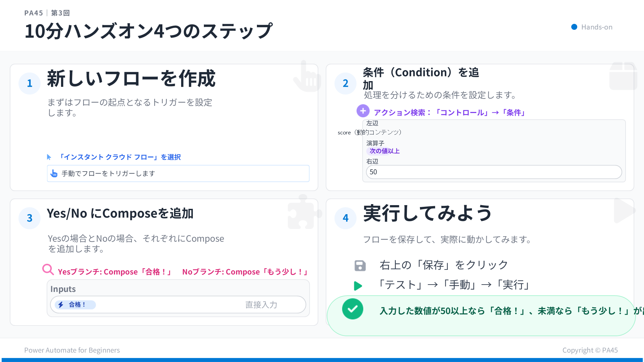This screenshot has width=644, height=362.
Task: Click 「テスト」→「手動」→「実行」 instruction
Action: coord(454,285)
